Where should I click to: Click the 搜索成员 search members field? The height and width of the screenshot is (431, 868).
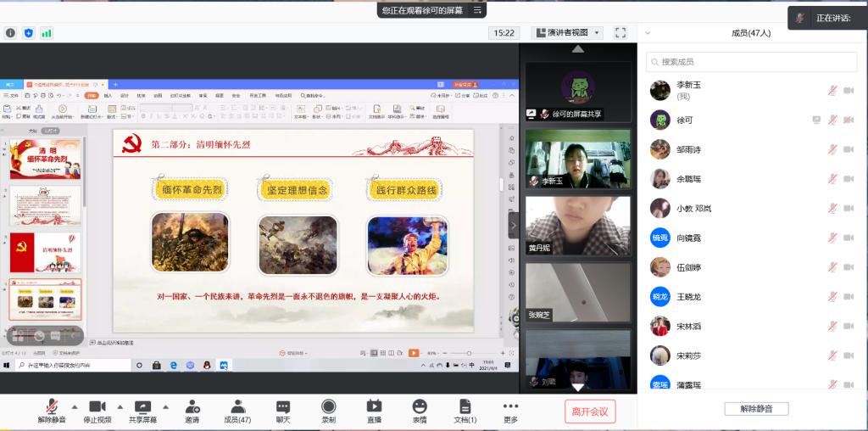pos(752,62)
